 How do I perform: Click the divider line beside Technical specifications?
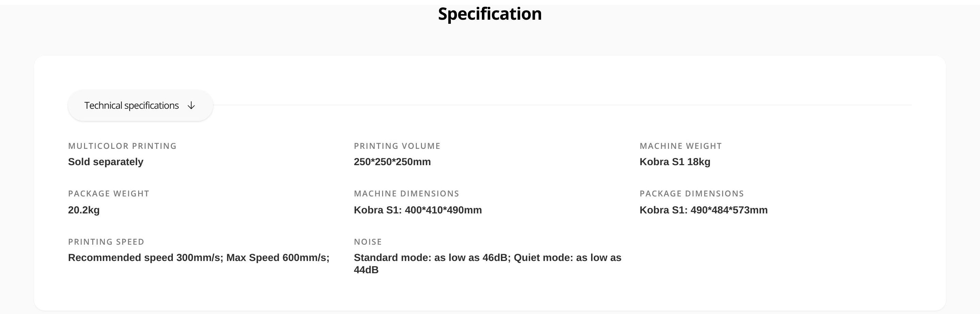point(562,105)
